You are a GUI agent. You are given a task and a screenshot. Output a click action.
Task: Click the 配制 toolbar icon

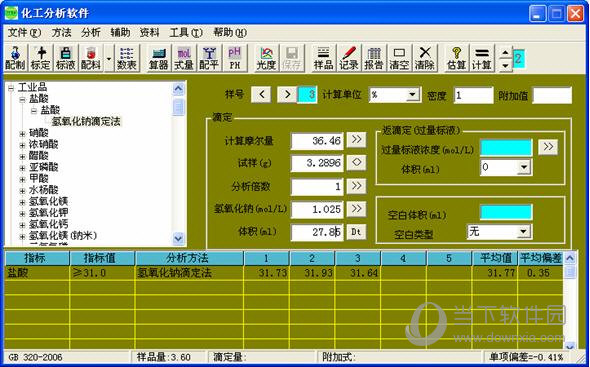[15, 58]
